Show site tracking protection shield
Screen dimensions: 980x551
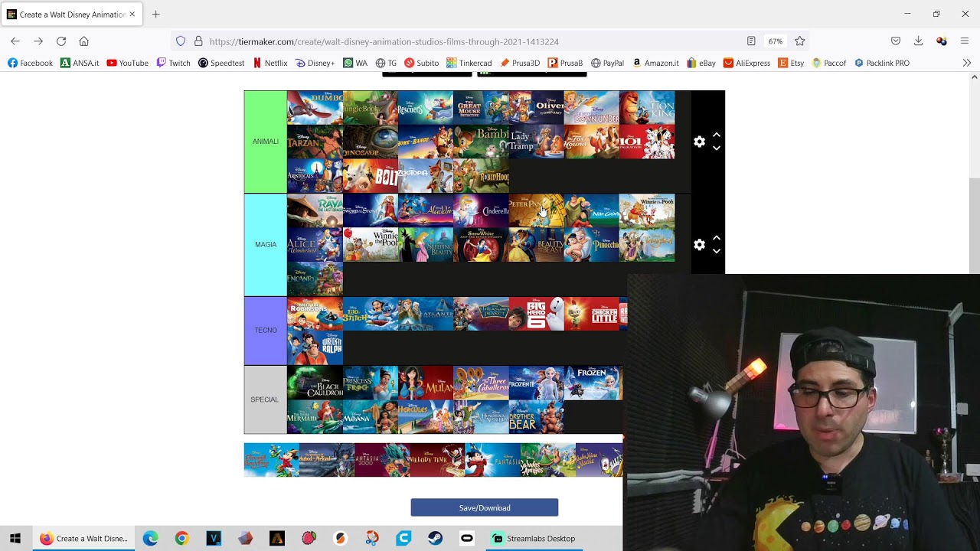click(181, 41)
